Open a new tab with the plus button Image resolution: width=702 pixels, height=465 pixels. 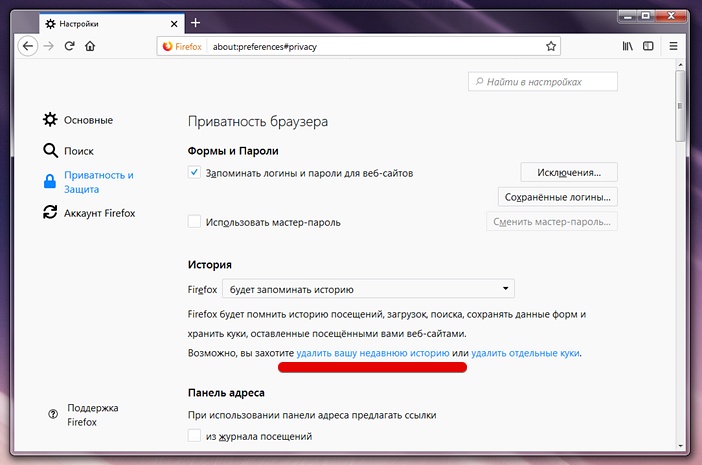tap(196, 23)
